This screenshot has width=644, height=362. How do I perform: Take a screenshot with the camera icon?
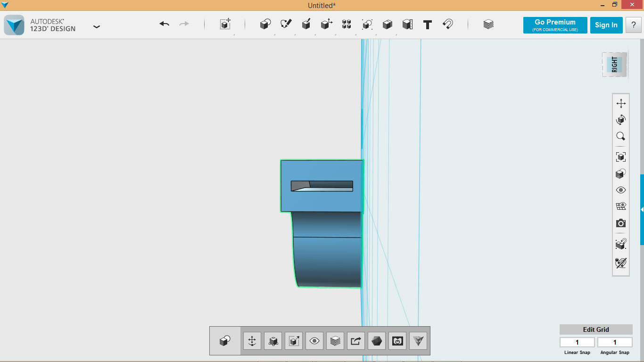tap(621, 223)
